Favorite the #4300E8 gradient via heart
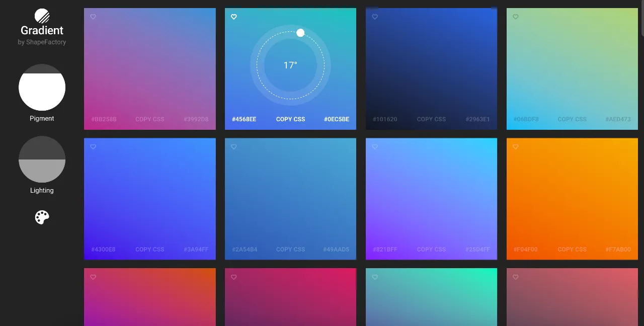Image resolution: width=644 pixels, height=326 pixels. pyautogui.click(x=93, y=147)
